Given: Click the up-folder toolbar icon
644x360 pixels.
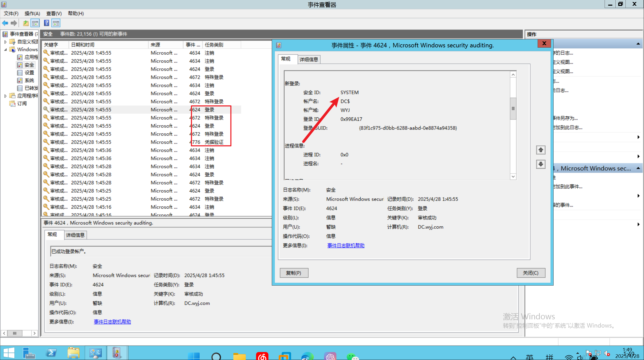Looking at the screenshot, I should tap(26, 23).
